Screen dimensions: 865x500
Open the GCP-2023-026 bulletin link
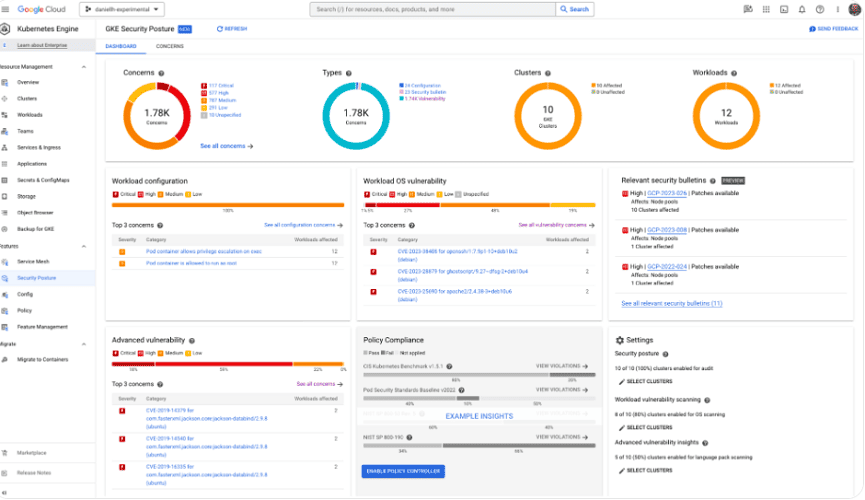click(x=667, y=193)
